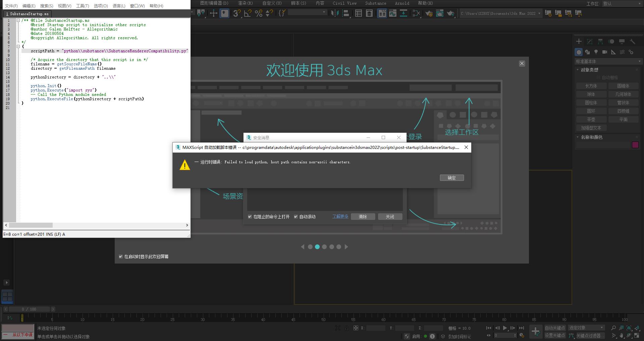
Task: Click the object color swatch
Action: coord(635,145)
